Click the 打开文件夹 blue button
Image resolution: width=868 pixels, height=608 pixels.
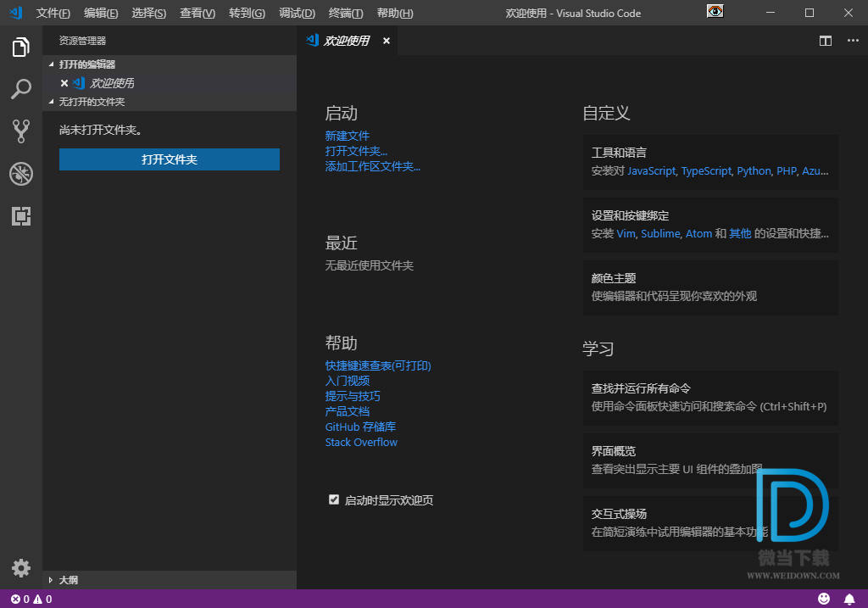point(170,159)
